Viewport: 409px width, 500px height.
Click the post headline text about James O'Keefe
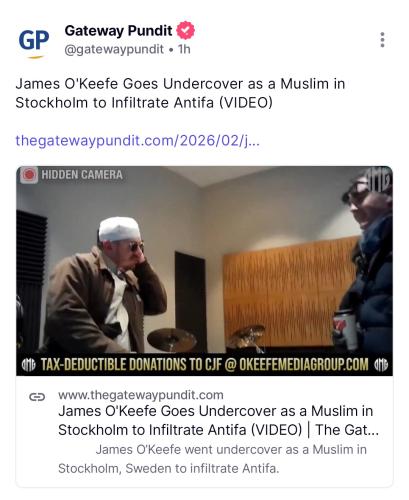click(x=180, y=93)
